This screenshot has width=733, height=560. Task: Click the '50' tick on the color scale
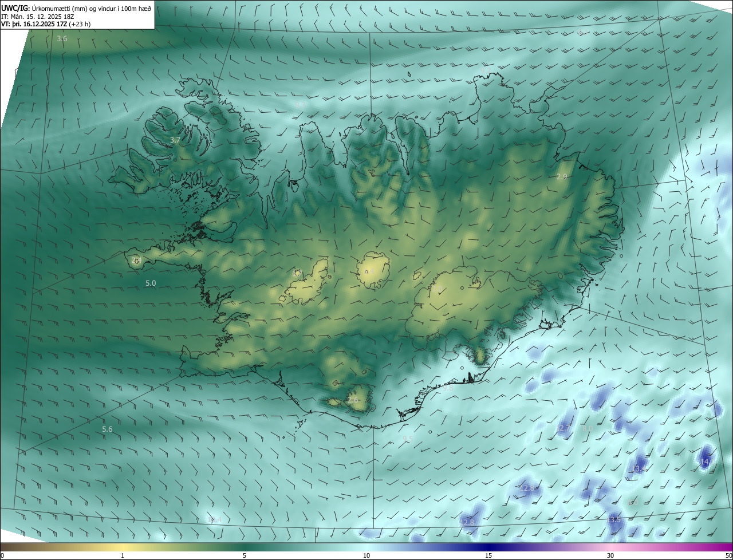click(728, 556)
